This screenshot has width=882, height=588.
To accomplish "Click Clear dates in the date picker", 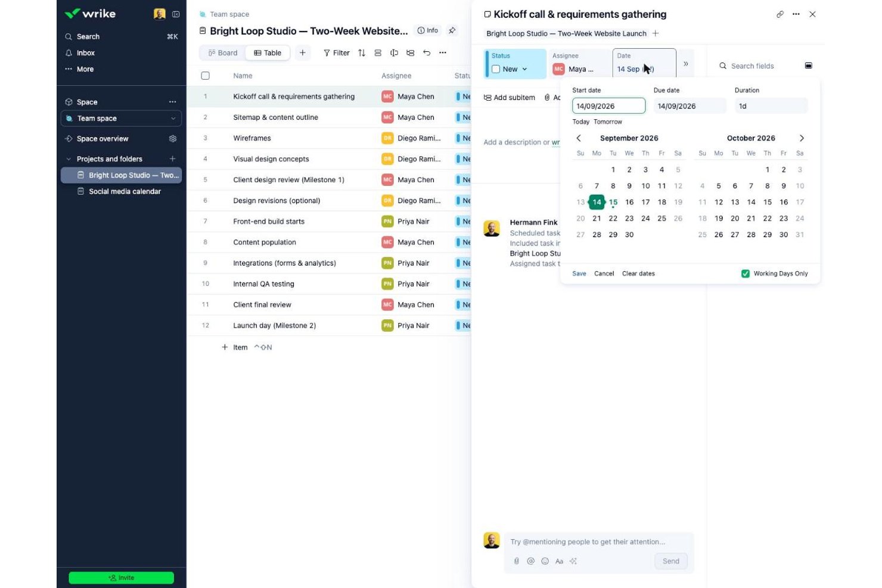I will pos(638,273).
